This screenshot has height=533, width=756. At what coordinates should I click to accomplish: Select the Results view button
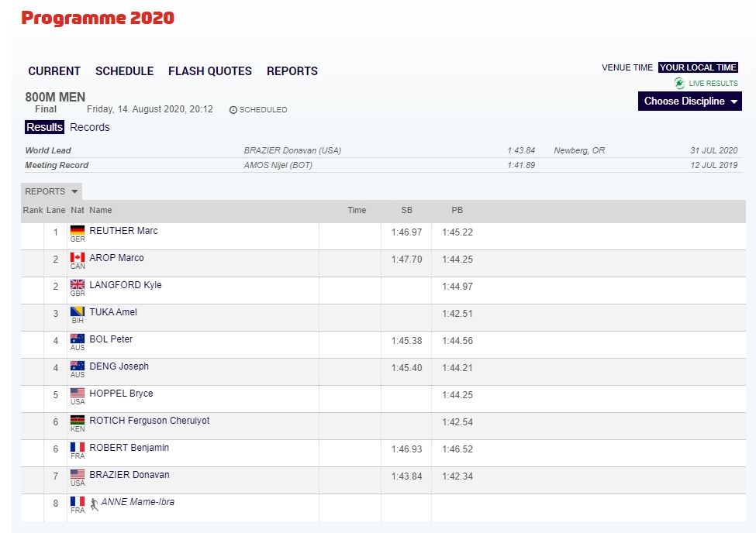pos(44,127)
